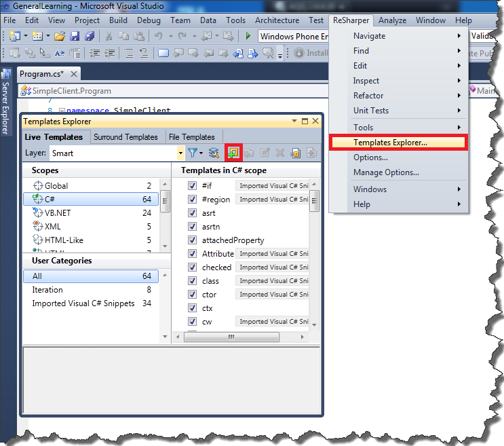Click the Open File folder icon

60,36
